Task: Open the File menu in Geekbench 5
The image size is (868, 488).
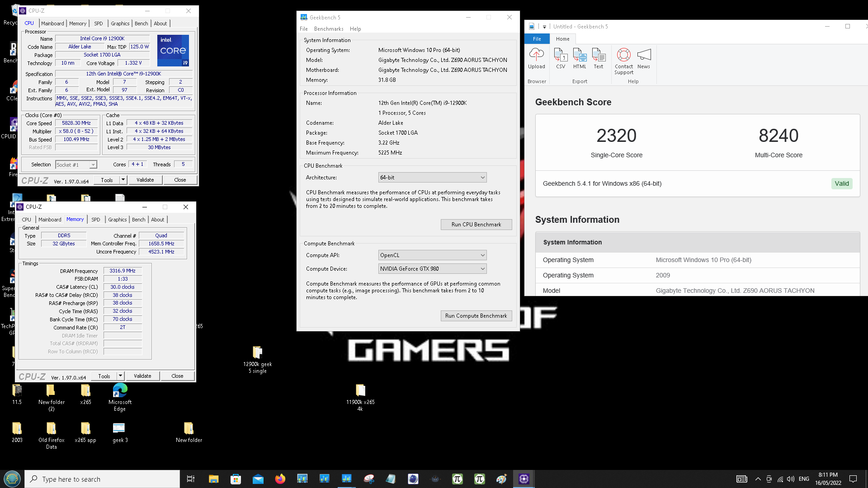Action: click(304, 29)
